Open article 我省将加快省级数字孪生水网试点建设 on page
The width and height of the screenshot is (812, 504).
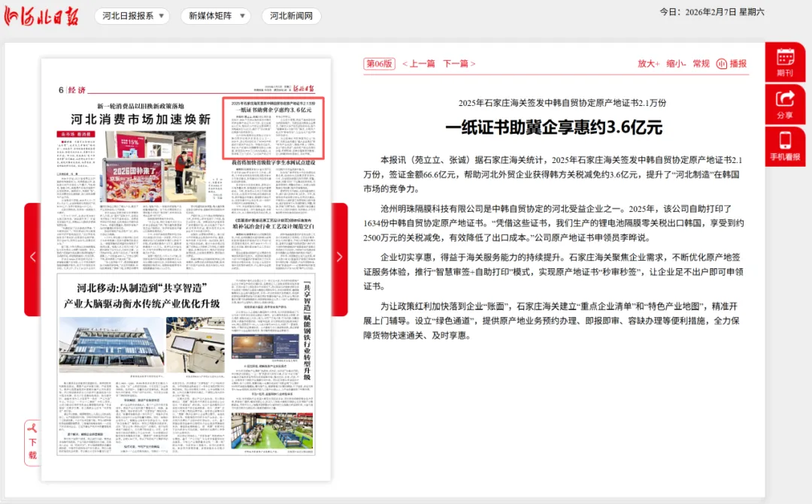pyautogui.click(x=273, y=162)
